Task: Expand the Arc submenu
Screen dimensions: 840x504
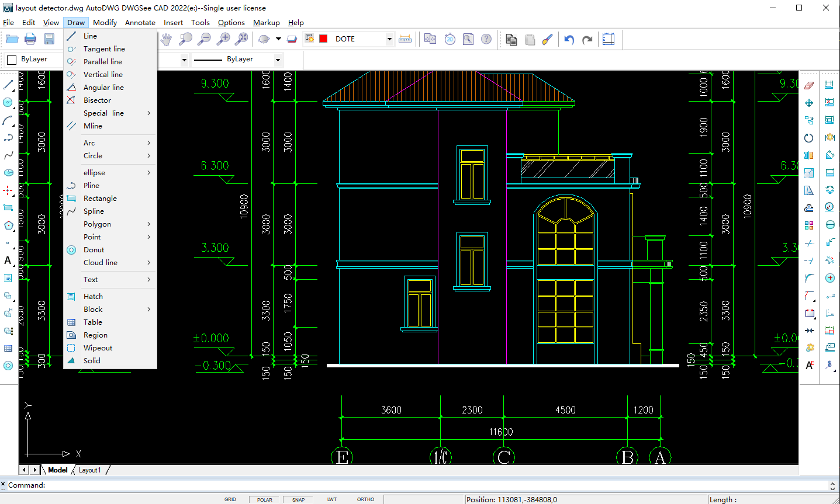Action: (x=110, y=143)
